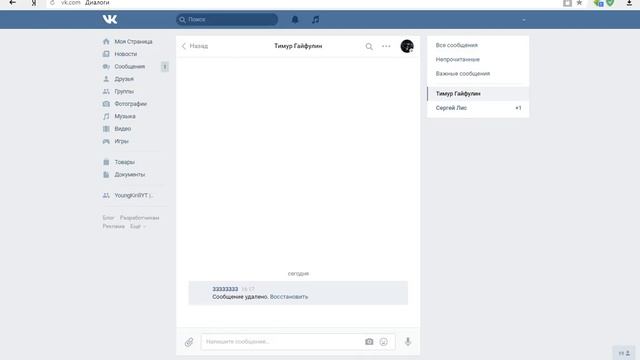The height and width of the screenshot is (360, 640).
Task: Open Друзья in the sidebar
Action: (x=124, y=79)
